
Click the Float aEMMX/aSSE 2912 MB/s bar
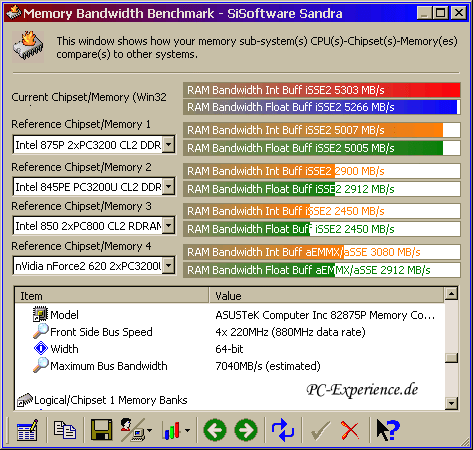tap(322, 270)
